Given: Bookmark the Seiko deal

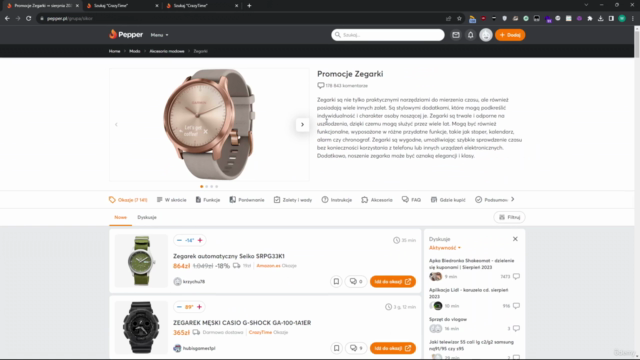Looking at the screenshot, I should [x=336, y=282].
